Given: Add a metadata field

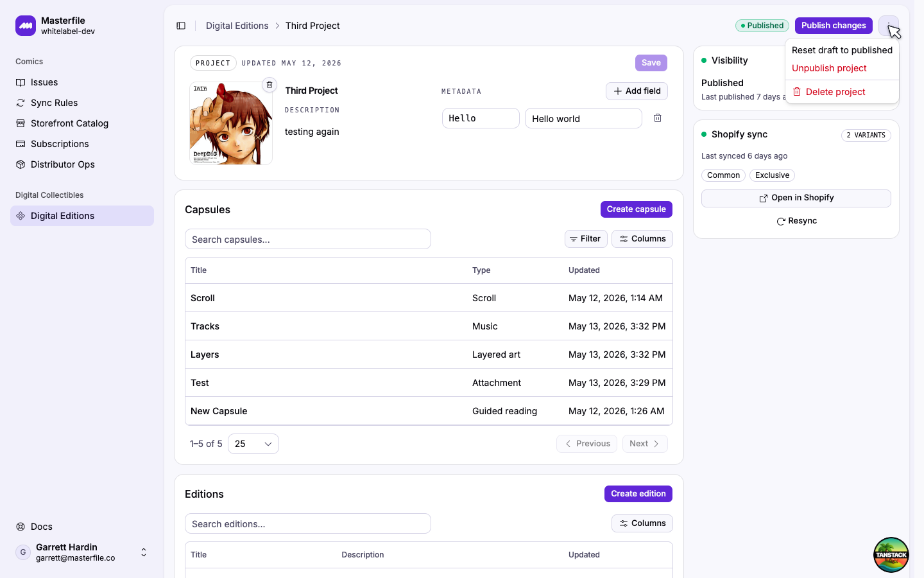Looking at the screenshot, I should [x=637, y=91].
